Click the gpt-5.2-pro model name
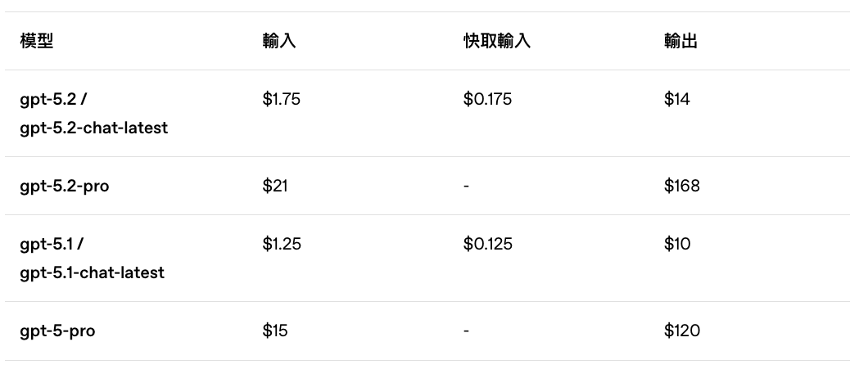This screenshot has width=868, height=378. point(65,186)
